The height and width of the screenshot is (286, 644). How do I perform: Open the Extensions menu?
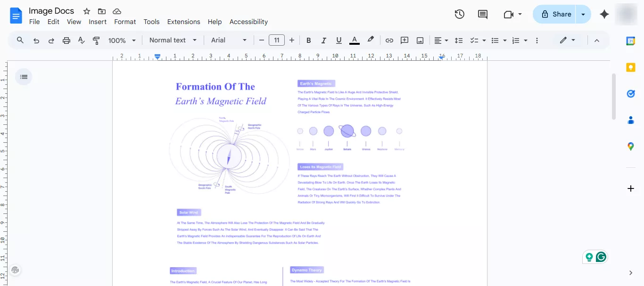click(183, 22)
